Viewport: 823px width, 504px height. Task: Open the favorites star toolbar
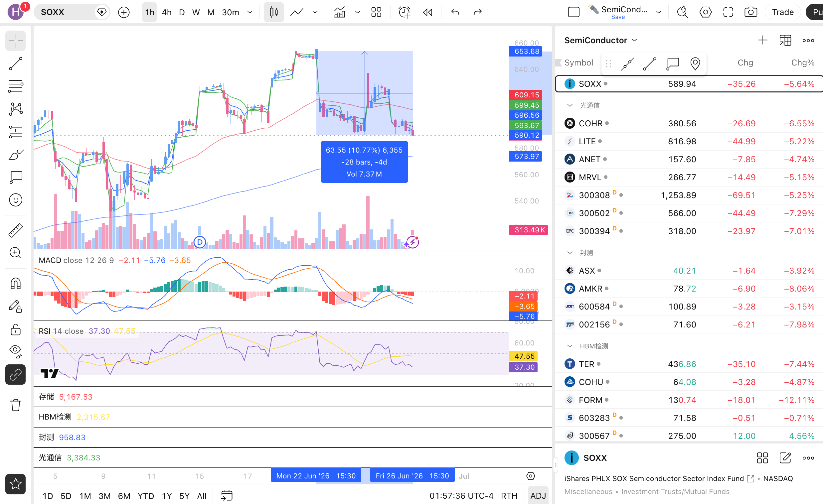15,484
